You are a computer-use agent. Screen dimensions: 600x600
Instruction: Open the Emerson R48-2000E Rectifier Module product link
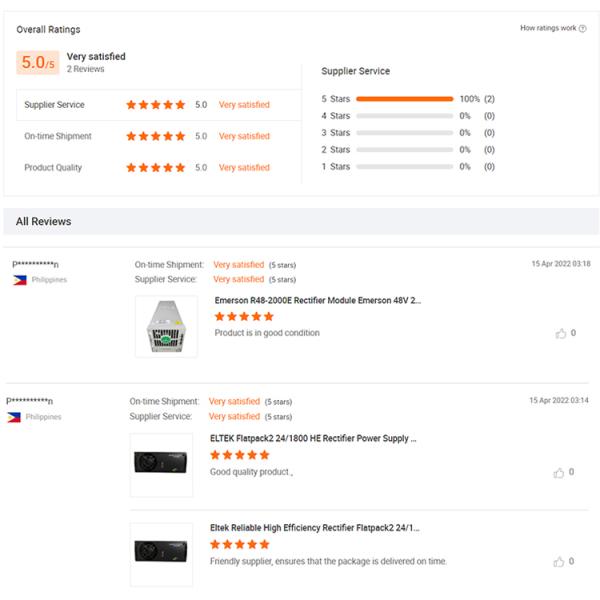coord(317,300)
